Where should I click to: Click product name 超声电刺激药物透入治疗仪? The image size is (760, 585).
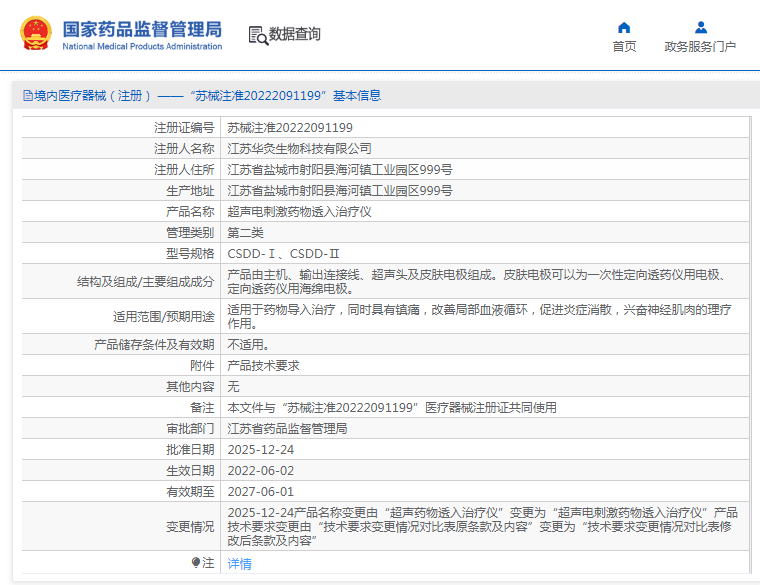tap(299, 212)
